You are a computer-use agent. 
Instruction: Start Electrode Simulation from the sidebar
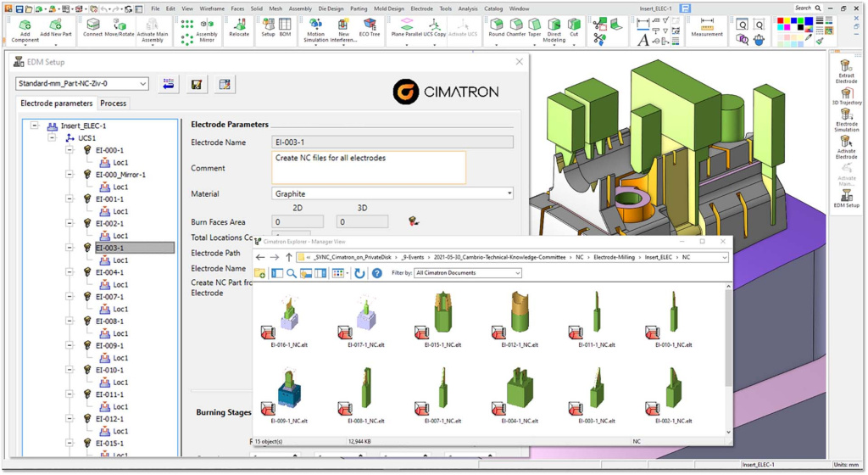846,118
